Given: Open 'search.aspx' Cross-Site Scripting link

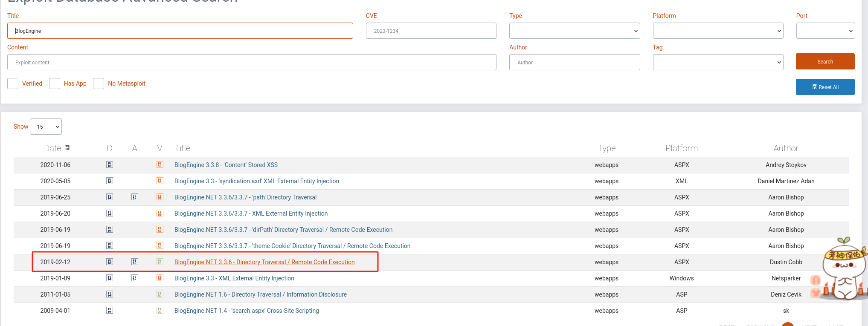Looking at the screenshot, I should click(x=247, y=311).
